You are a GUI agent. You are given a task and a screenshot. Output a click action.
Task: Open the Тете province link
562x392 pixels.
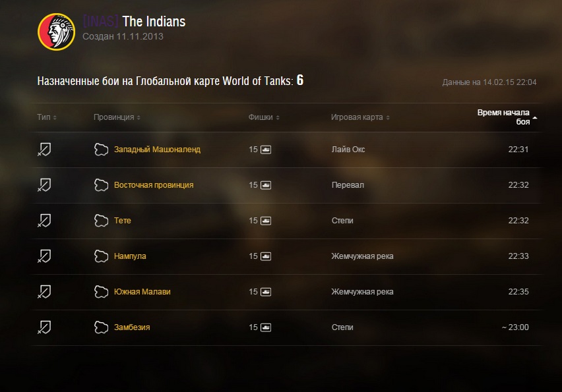click(x=123, y=221)
